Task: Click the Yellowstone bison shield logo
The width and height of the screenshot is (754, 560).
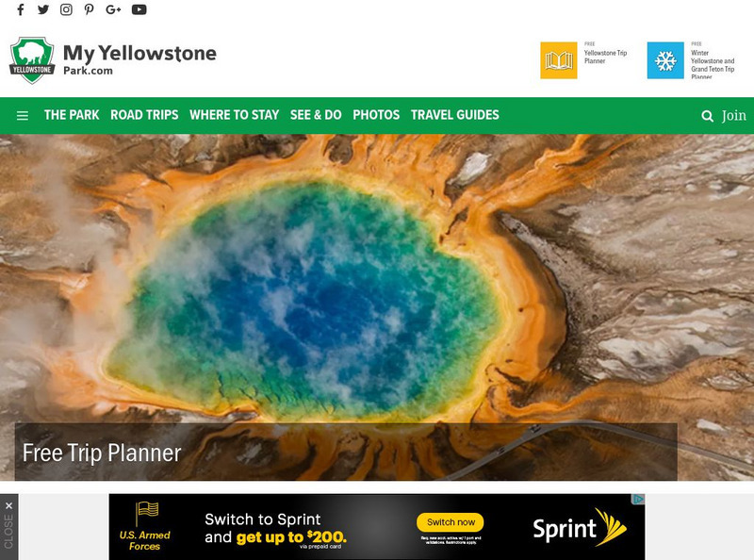Action: 32,60
